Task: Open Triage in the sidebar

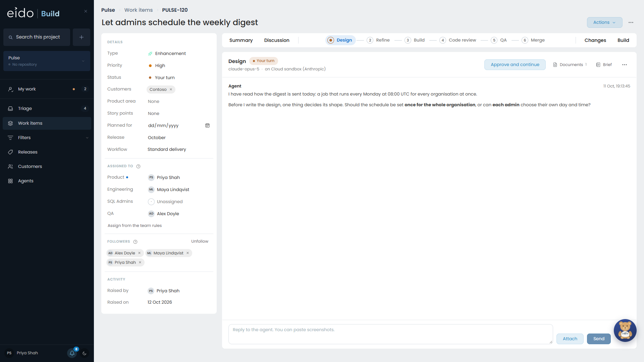Action: click(47, 109)
